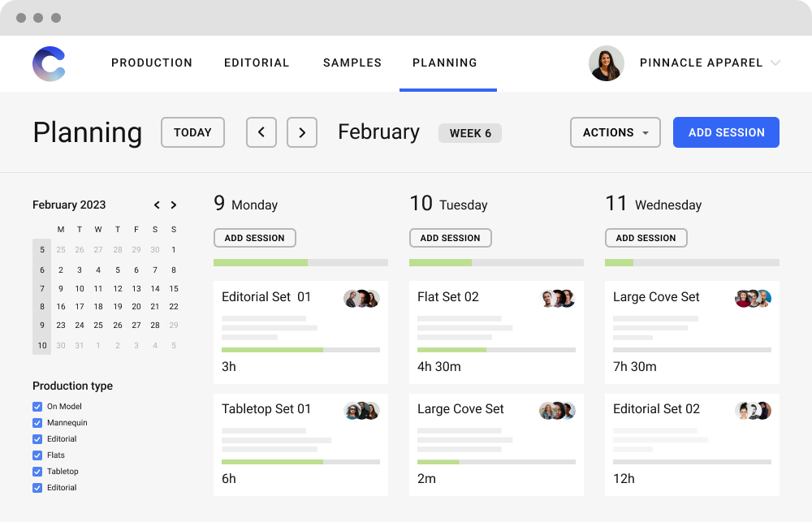This screenshot has width=812, height=522.
Task: Open the Pinnacle Apparel profile avatar
Action: (x=606, y=63)
